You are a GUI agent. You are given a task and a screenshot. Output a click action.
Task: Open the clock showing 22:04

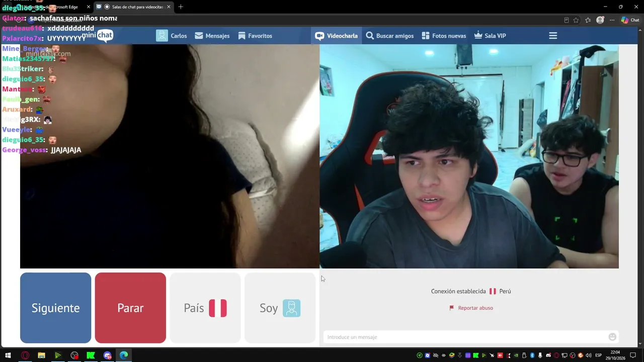point(615,355)
